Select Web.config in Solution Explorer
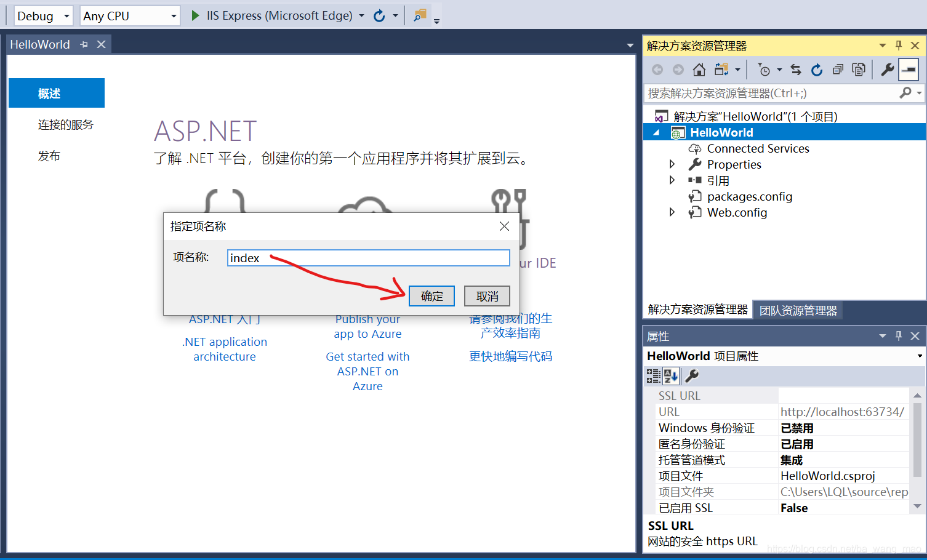The image size is (927, 560). click(737, 212)
